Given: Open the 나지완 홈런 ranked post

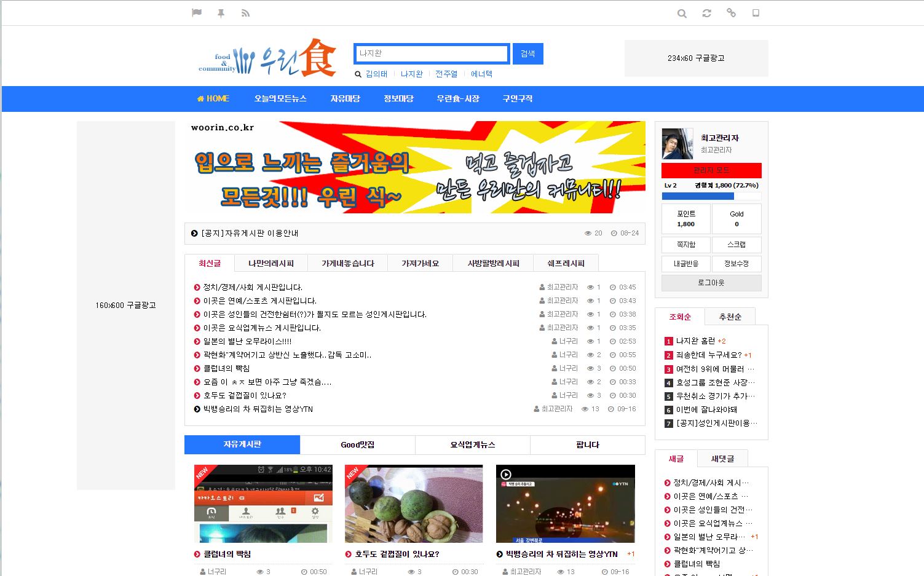Looking at the screenshot, I should coord(695,341).
